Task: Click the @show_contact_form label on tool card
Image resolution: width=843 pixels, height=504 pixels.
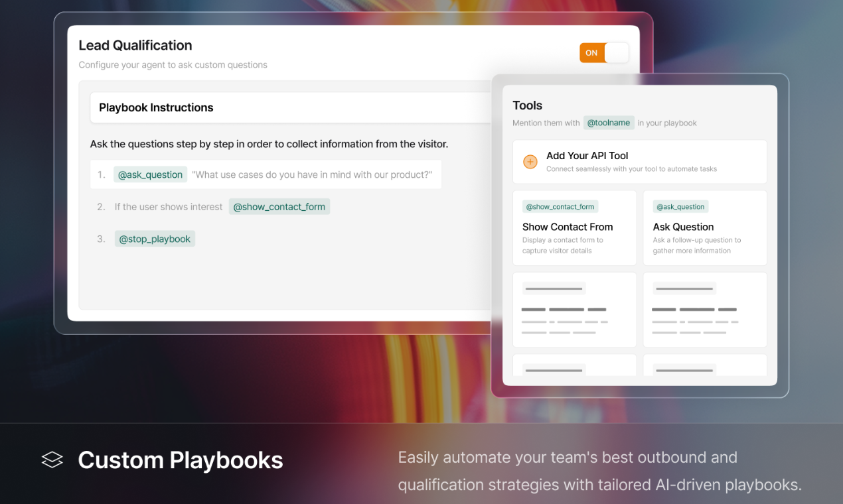Action: [560, 207]
